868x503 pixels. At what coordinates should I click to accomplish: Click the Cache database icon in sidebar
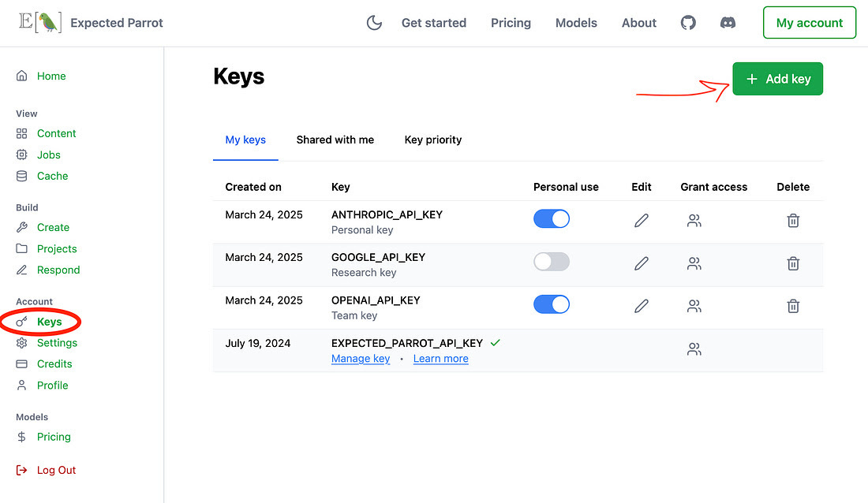(x=21, y=176)
